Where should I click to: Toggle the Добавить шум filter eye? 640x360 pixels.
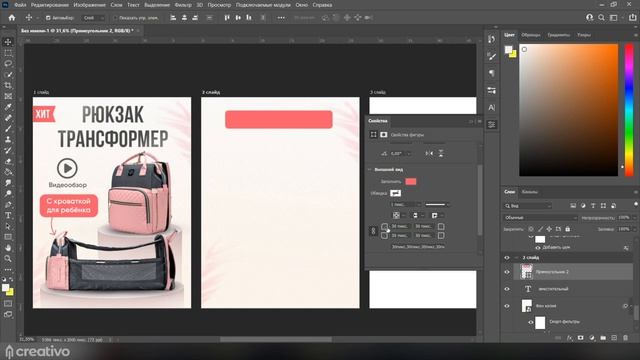tap(538, 247)
